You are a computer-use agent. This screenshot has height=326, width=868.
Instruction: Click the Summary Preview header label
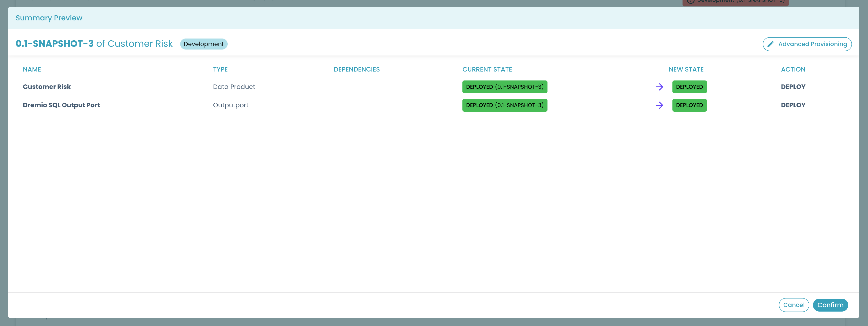pos(49,17)
